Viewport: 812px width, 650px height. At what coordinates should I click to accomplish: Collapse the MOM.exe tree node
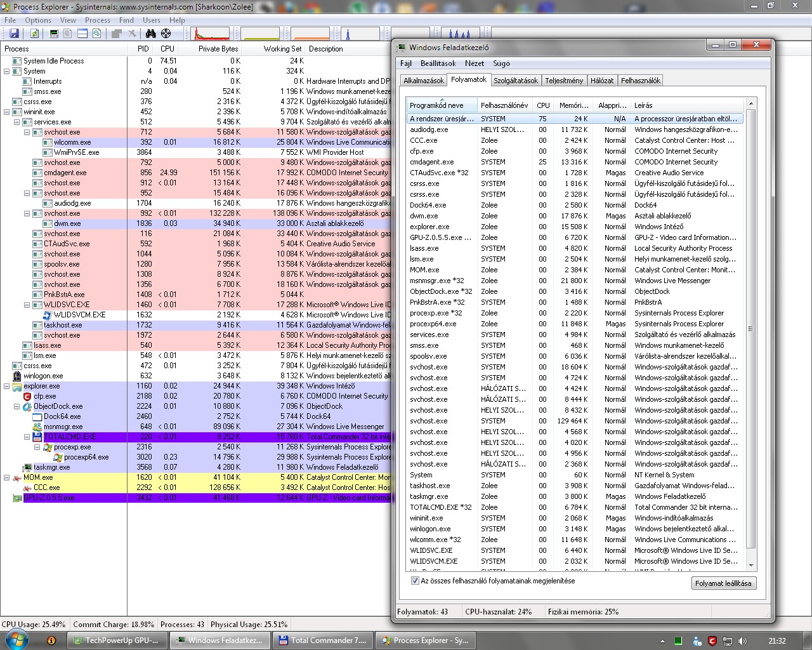click(7, 477)
